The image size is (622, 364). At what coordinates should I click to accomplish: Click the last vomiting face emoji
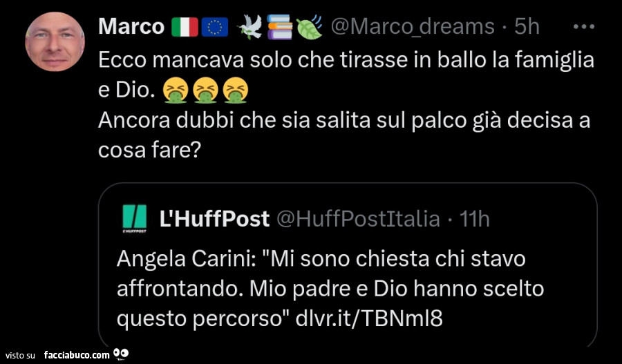[x=236, y=90]
